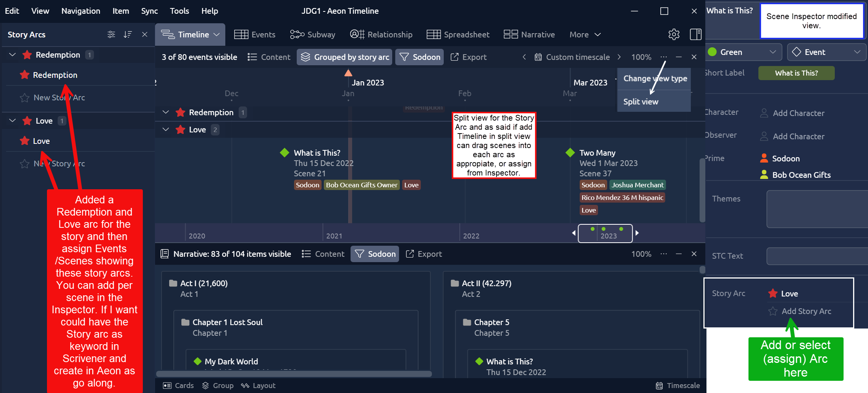Open the Navigation menu
Image resolution: width=868 pixels, height=393 pixels.
point(81,11)
